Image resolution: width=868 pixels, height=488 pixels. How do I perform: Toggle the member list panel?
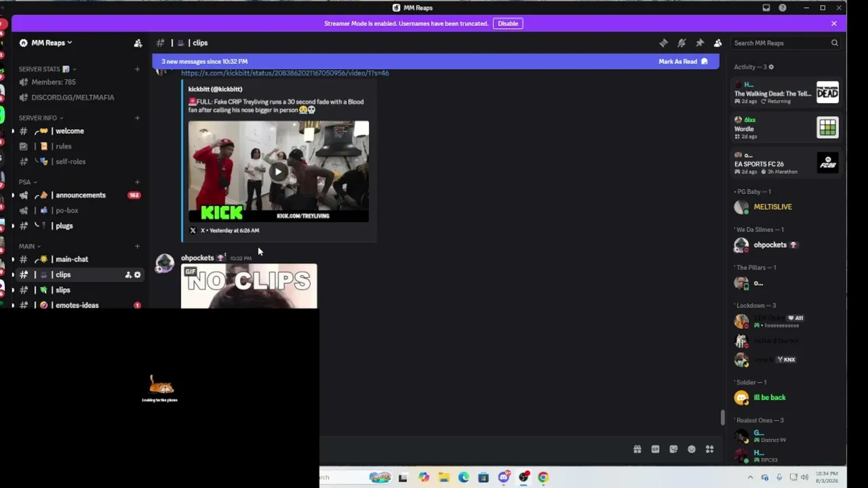click(718, 43)
